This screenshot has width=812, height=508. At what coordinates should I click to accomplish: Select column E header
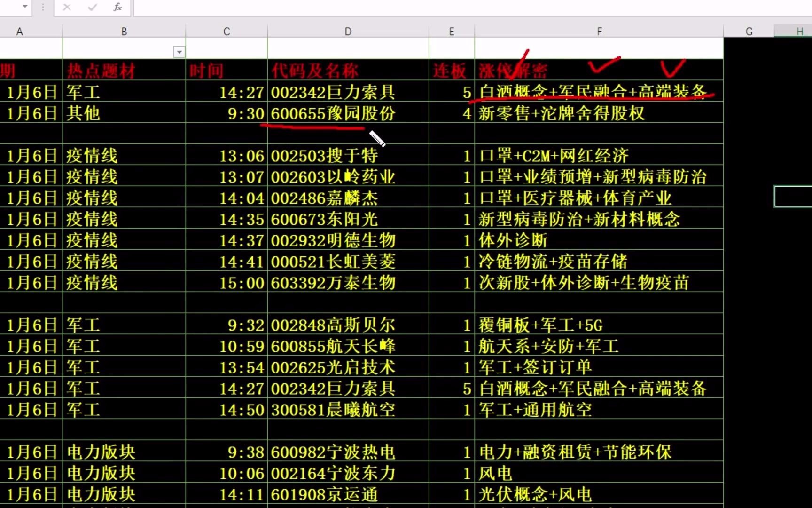[x=452, y=32]
